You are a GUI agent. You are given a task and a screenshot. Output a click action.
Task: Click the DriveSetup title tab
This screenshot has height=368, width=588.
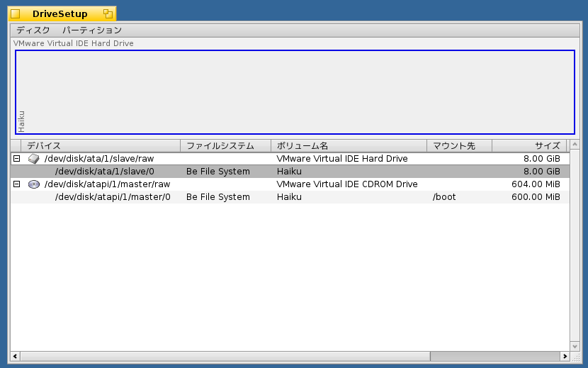[x=60, y=14]
